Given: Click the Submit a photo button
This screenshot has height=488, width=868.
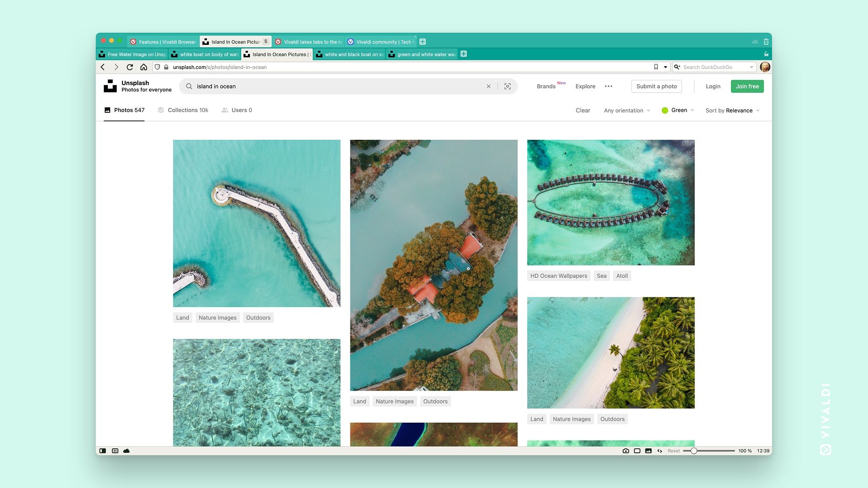Looking at the screenshot, I should pyautogui.click(x=656, y=86).
